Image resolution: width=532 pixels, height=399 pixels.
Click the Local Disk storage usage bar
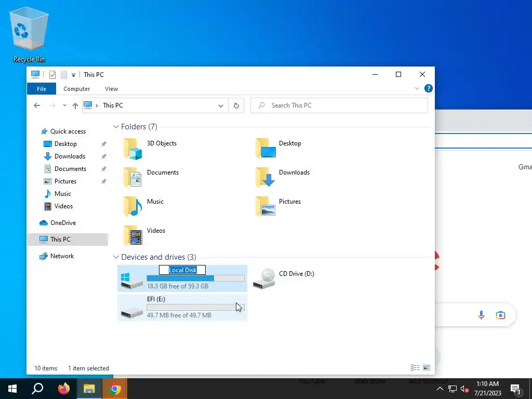tap(196, 278)
